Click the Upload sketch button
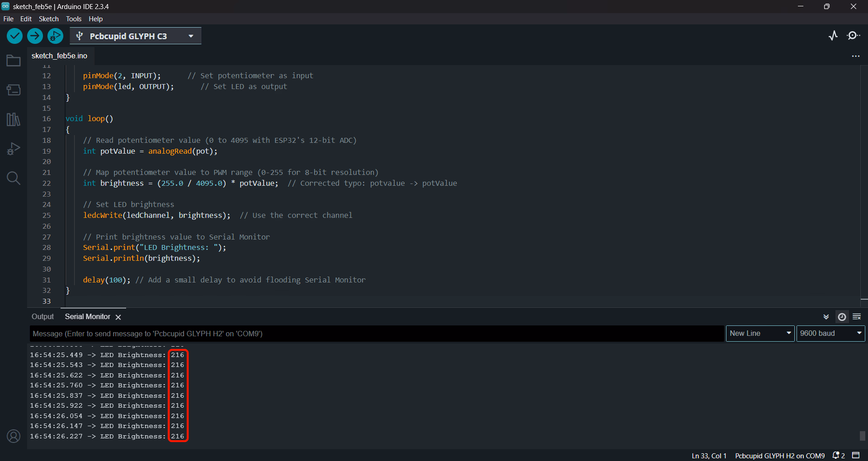This screenshot has height=461, width=868. tap(35, 36)
